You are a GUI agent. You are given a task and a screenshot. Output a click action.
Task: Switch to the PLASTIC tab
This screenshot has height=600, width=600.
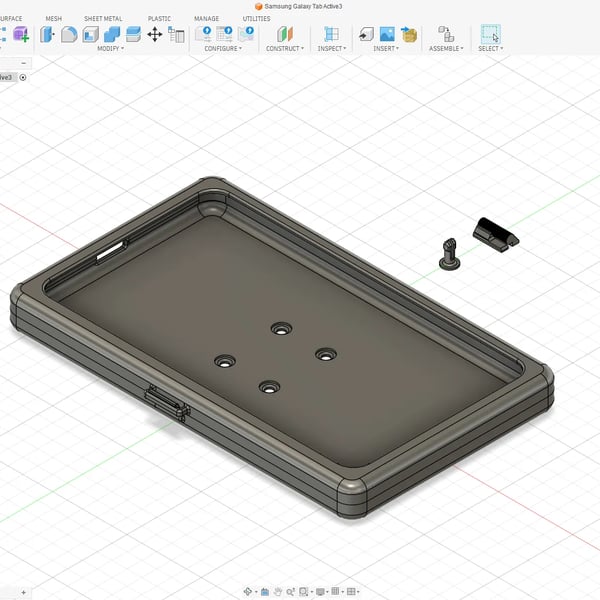159,18
